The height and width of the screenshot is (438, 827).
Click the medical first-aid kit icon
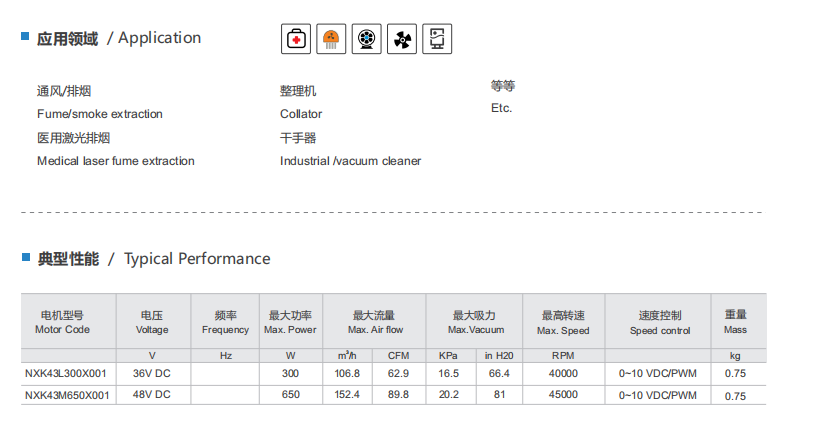coord(296,39)
